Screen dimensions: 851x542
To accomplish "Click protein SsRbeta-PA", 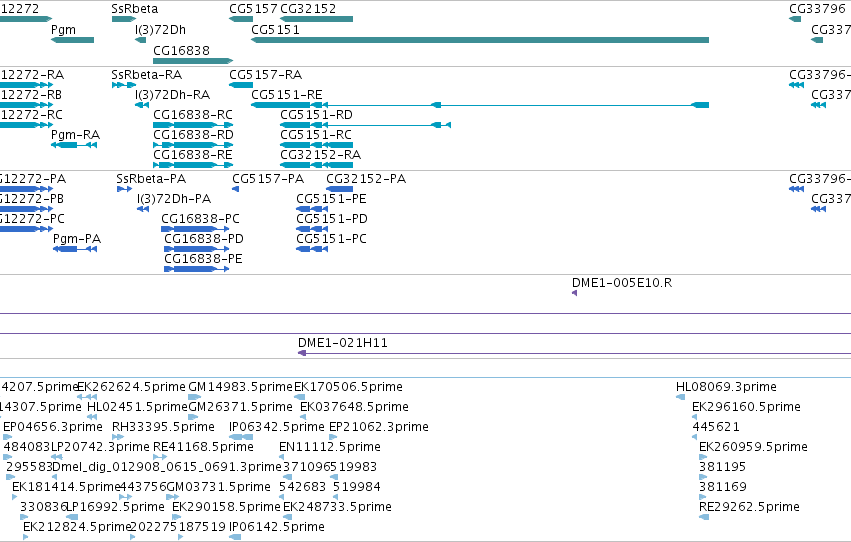I will point(151,179).
